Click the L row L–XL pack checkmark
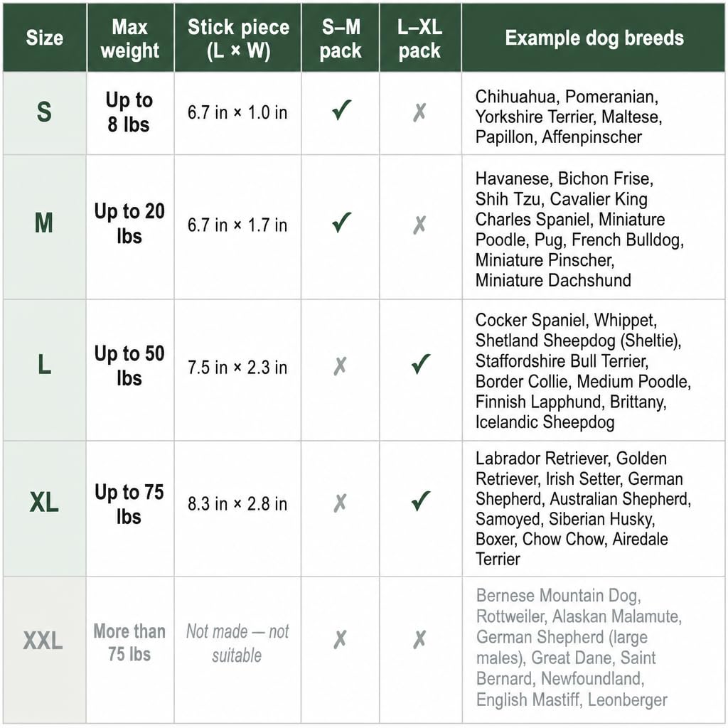728x728 pixels. [x=421, y=364]
